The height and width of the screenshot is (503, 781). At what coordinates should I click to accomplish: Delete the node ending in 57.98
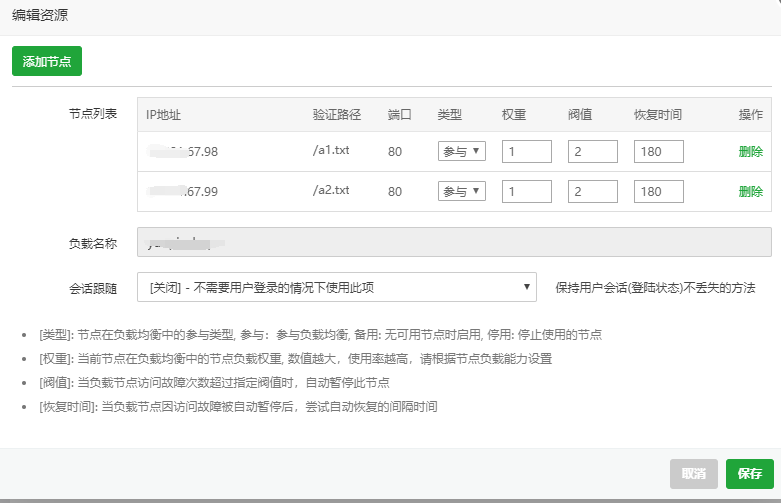tap(751, 151)
